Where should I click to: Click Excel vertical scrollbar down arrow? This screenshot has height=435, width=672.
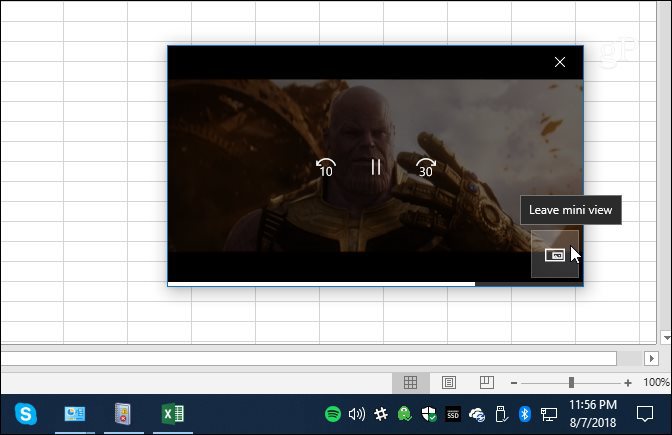[x=666, y=337]
